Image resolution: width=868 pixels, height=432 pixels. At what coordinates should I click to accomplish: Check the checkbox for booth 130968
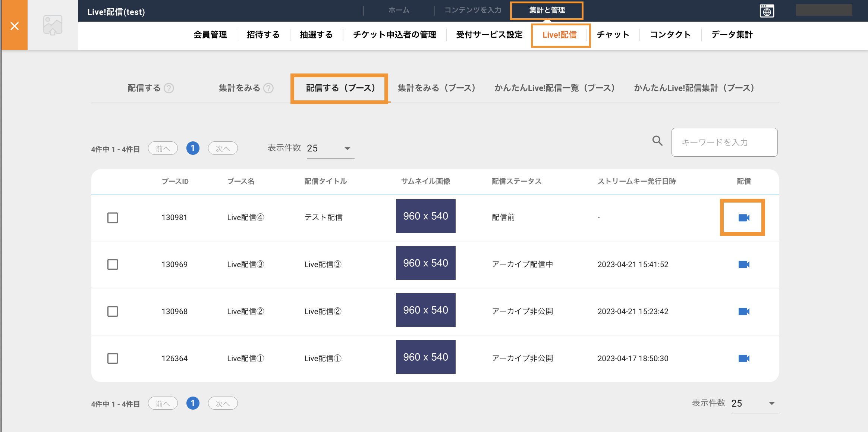pos(113,312)
